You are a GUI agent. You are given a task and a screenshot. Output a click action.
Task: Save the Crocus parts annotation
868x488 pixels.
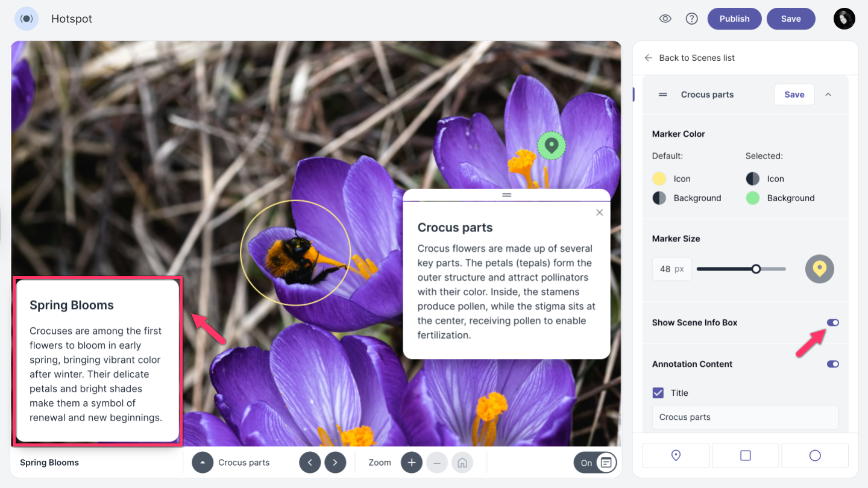click(x=794, y=95)
